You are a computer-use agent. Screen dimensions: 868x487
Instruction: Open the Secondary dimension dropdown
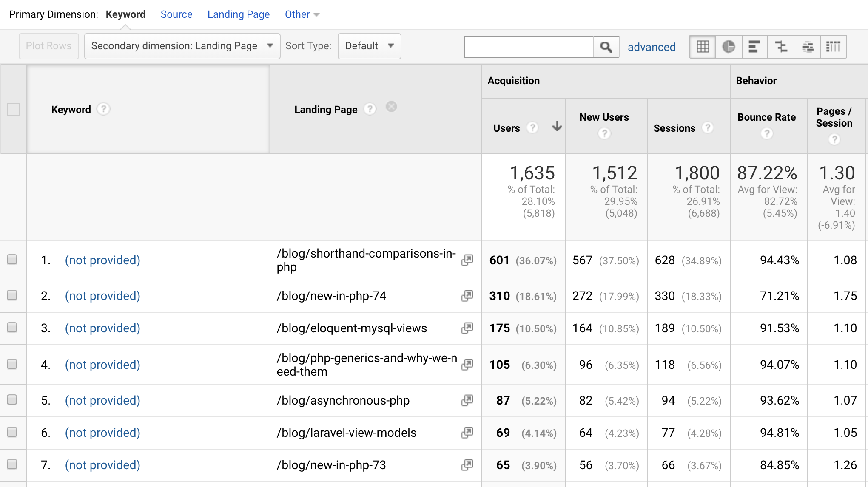tap(182, 46)
